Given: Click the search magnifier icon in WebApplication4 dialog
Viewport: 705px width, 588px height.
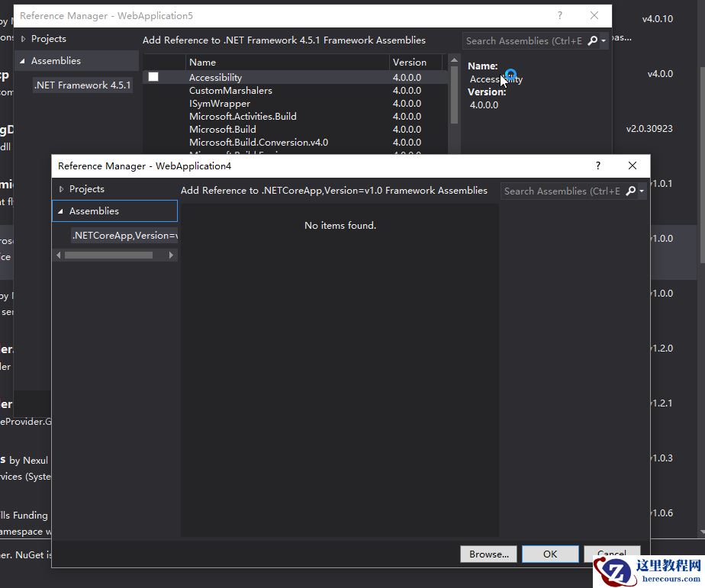Looking at the screenshot, I should [x=631, y=191].
